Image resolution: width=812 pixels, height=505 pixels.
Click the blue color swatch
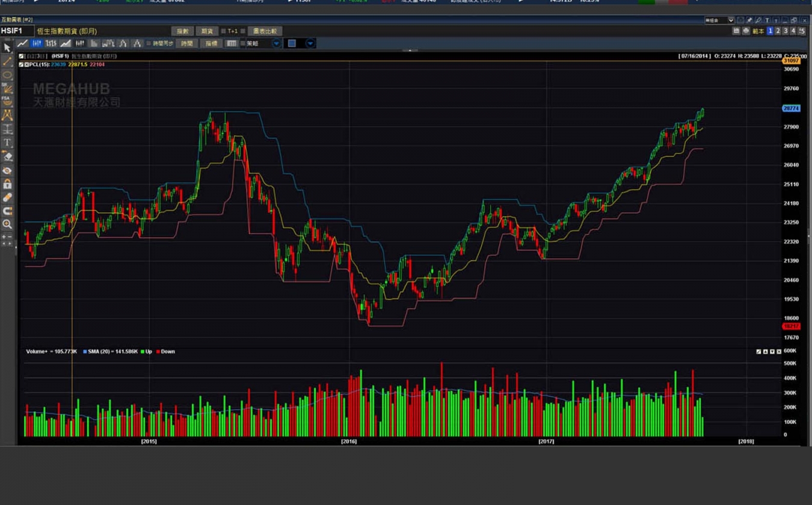click(x=292, y=43)
